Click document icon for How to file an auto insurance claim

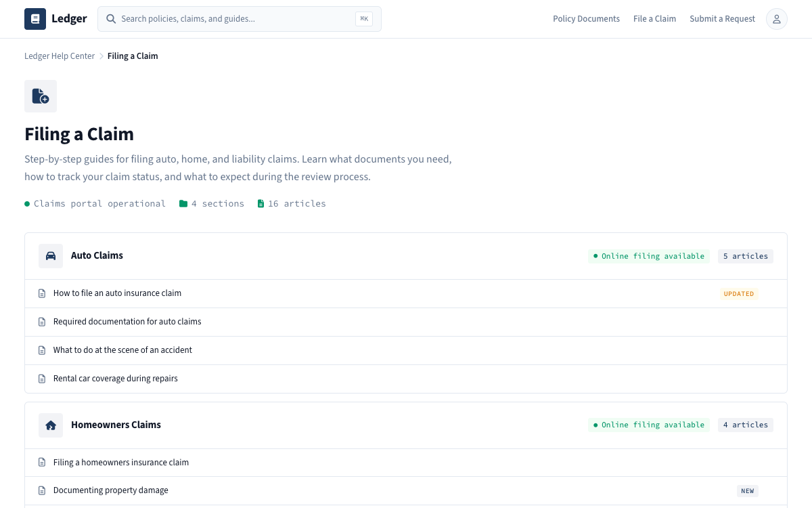coord(42,294)
